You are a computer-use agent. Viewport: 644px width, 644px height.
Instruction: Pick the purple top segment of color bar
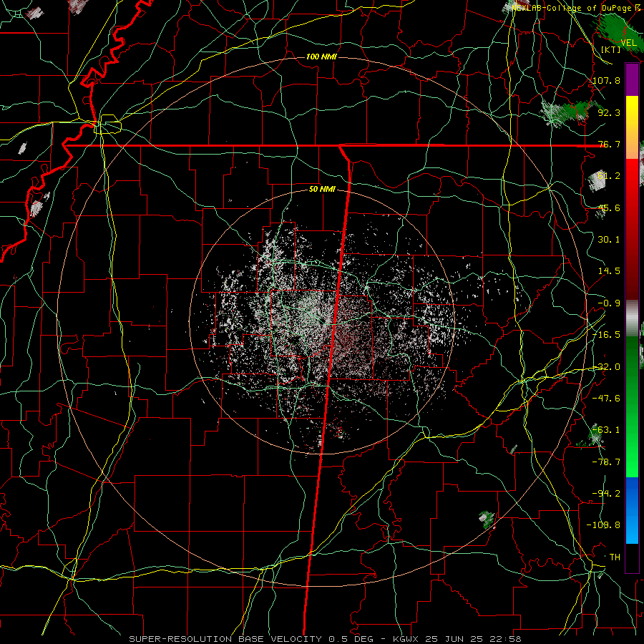click(x=632, y=80)
